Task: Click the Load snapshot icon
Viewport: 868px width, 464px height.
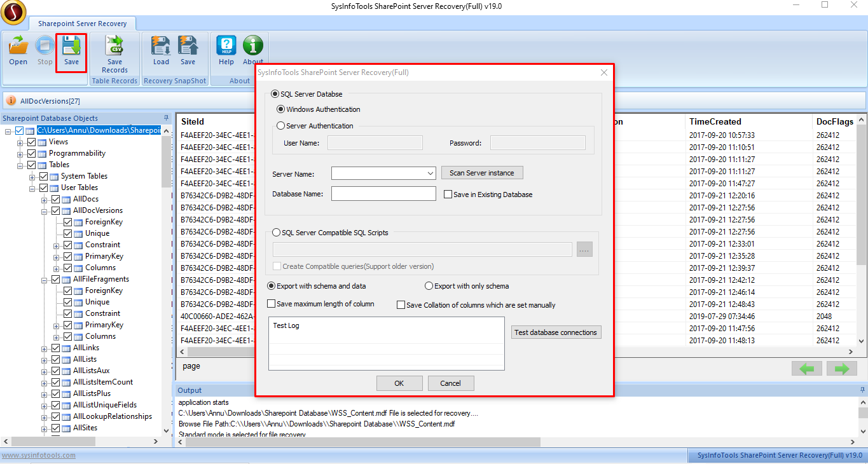Action: coord(161,46)
